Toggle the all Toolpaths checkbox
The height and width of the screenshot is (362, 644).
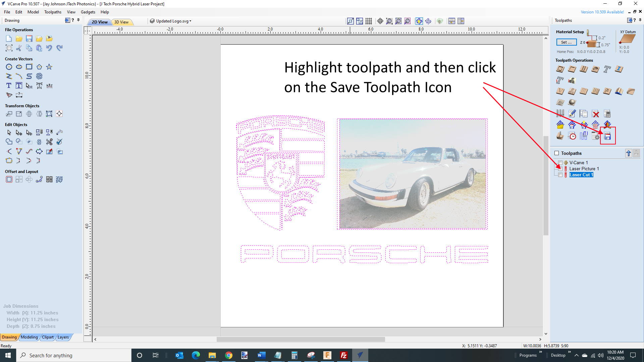557,153
